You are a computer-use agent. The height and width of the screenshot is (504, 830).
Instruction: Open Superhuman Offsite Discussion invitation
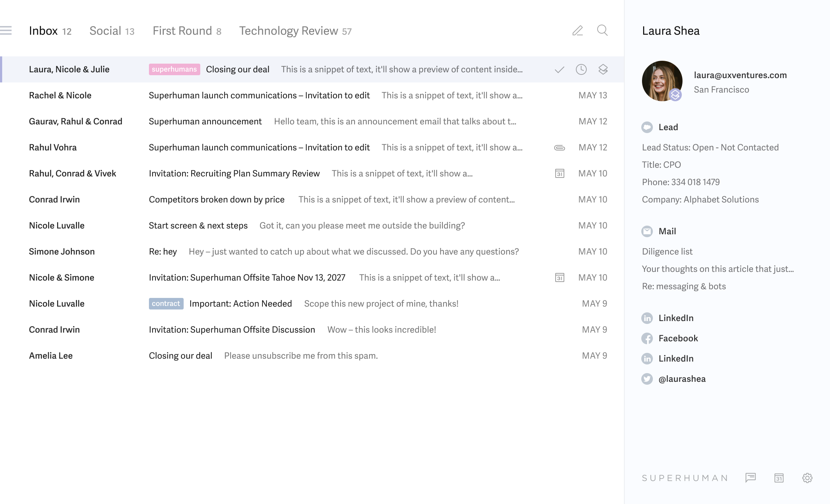click(312, 330)
